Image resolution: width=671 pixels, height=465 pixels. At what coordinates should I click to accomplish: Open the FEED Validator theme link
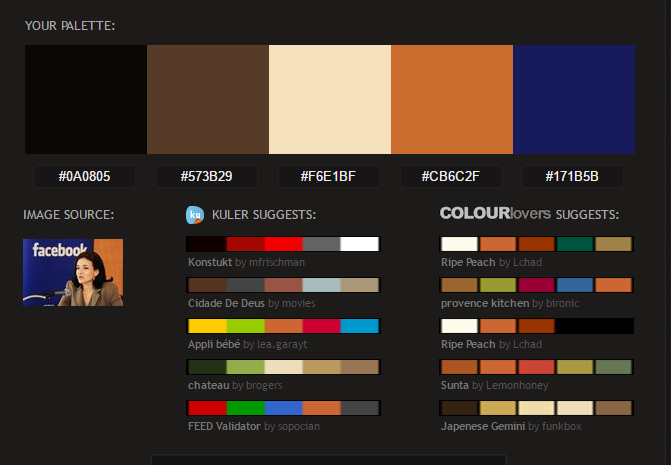(224, 426)
